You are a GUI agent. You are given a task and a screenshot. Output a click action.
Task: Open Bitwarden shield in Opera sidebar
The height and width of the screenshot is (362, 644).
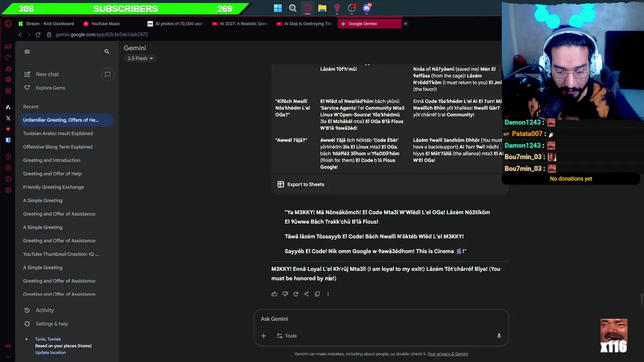[8, 140]
